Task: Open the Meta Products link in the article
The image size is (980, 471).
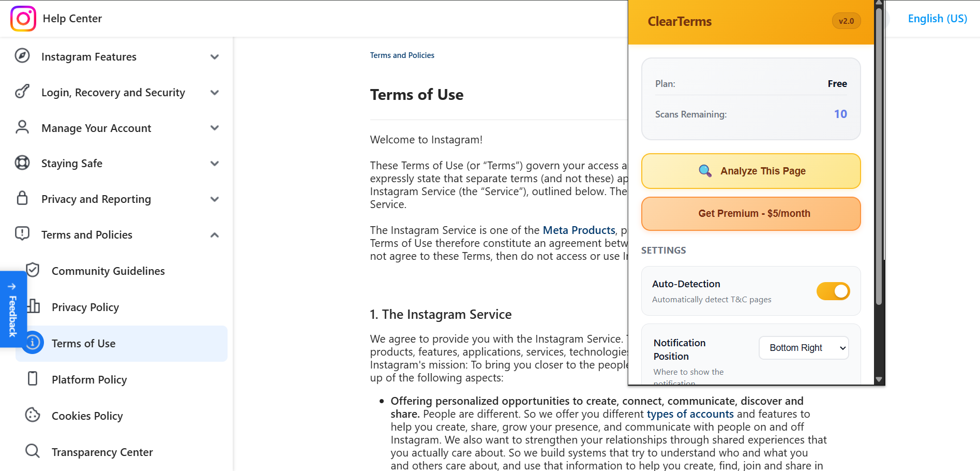Action: 578,230
